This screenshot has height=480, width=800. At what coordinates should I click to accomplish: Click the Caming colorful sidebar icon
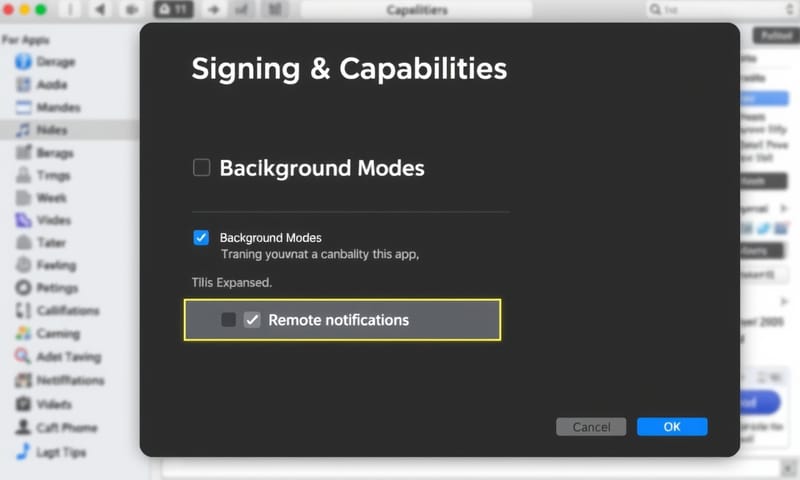[23, 333]
